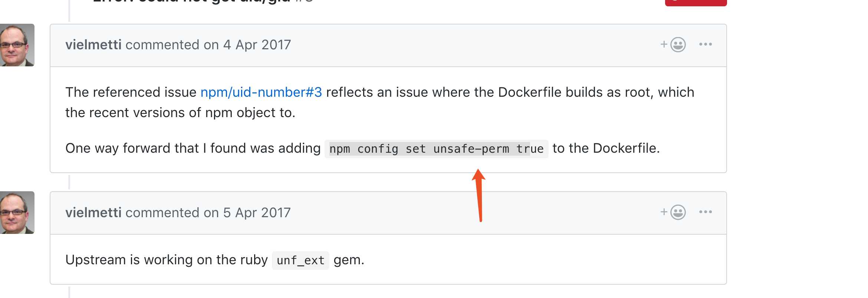Open vielmetti's avatar beside the 5 Apr comment
The height and width of the screenshot is (298, 868).
pos(17,213)
